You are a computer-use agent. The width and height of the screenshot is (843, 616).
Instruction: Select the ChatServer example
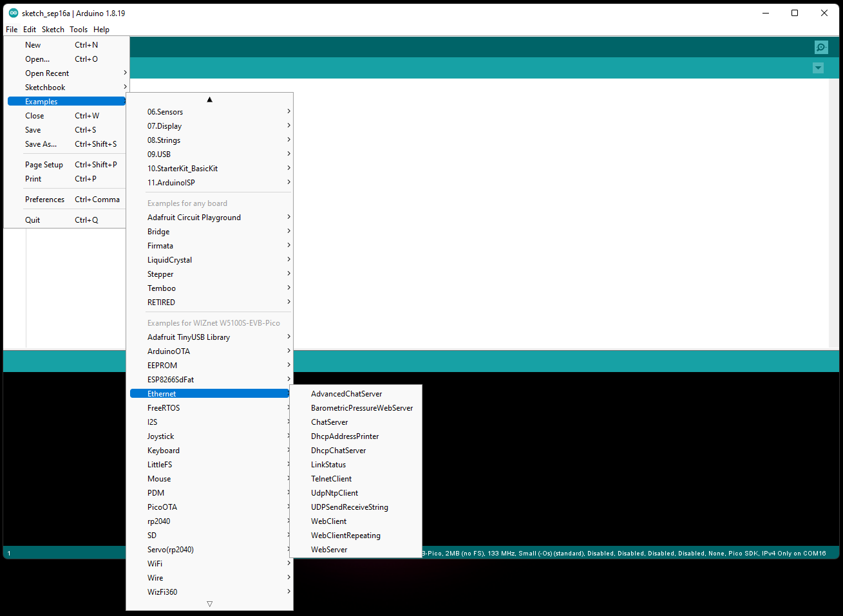[x=329, y=422]
